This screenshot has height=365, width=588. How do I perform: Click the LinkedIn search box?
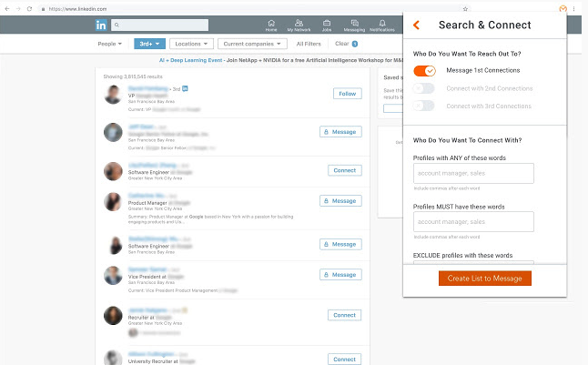click(x=160, y=25)
